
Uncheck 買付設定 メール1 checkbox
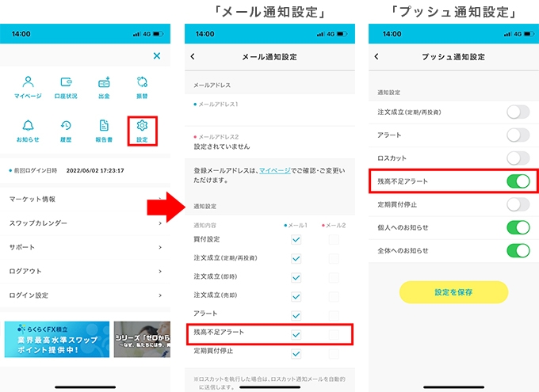point(296,238)
